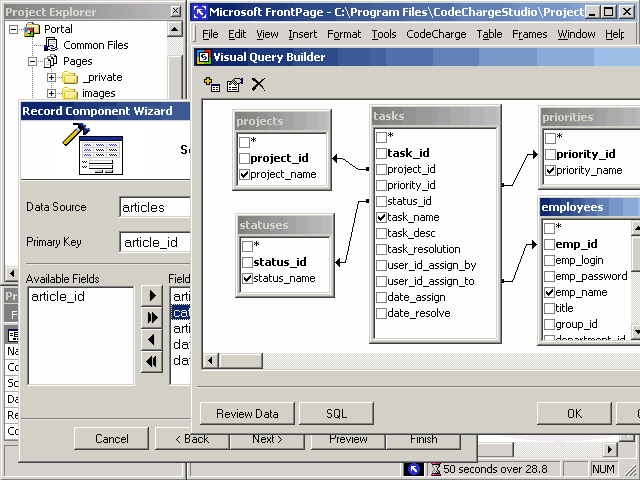Check task_desc in tasks table
Viewport: 640px width, 480px height.
click(381, 233)
